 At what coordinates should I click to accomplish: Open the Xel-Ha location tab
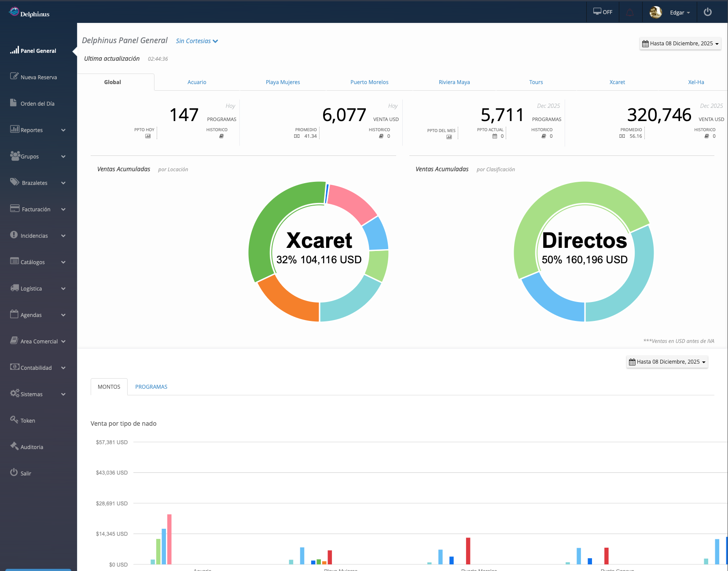coord(695,82)
